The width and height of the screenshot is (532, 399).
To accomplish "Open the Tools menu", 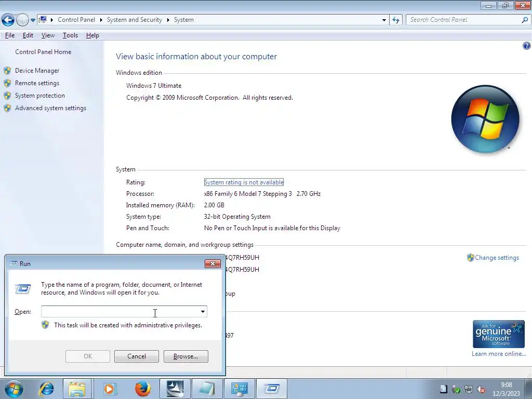I will [x=70, y=35].
